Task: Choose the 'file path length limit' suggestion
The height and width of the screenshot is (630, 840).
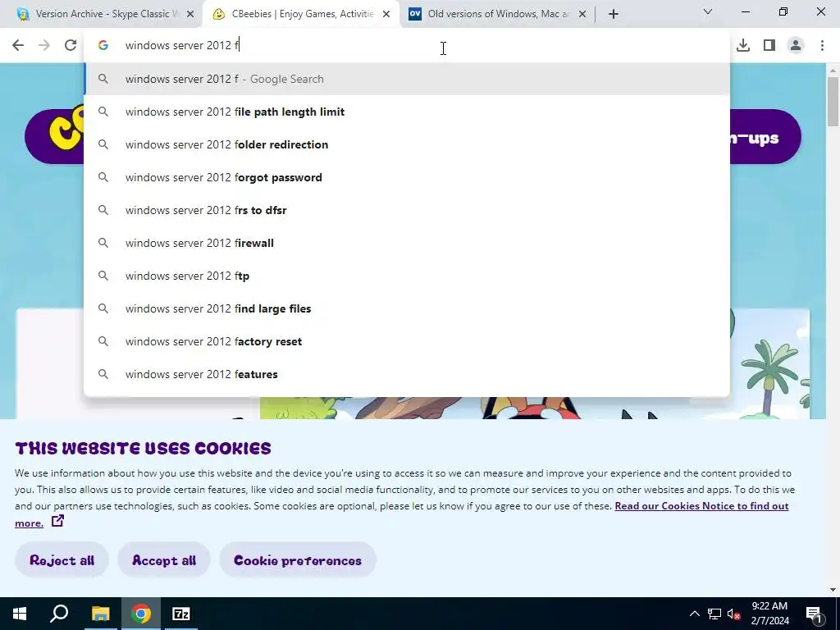Action: coord(407,112)
